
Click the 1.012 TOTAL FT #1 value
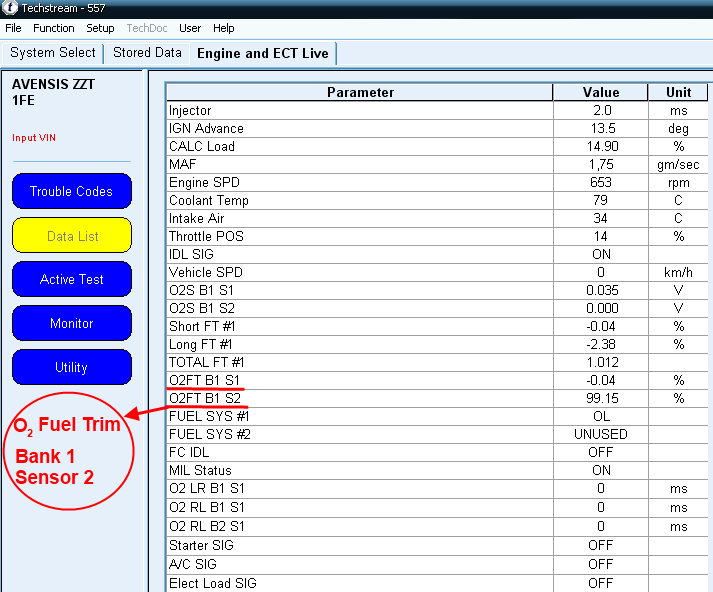click(602, 362)
